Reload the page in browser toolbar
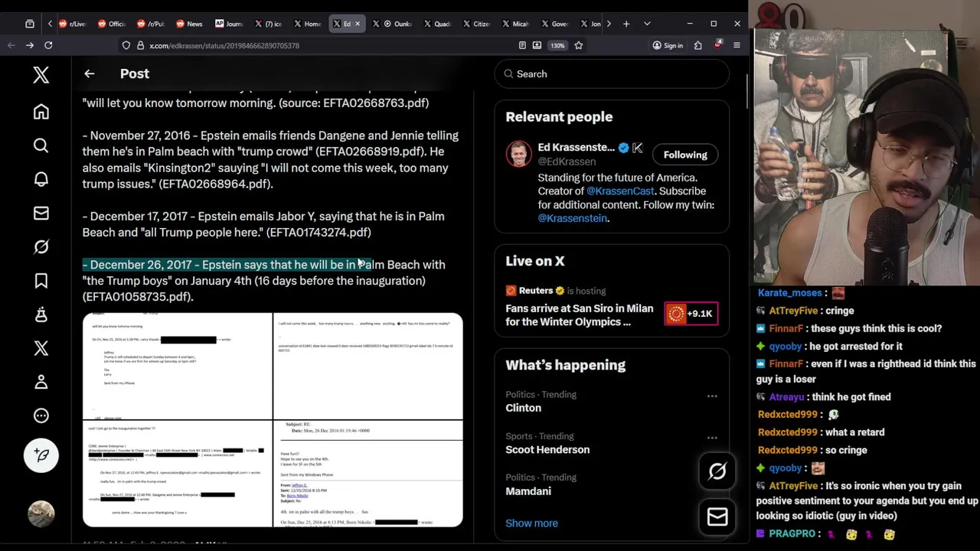This screenshot has width=980, height=551. (x=47, y=45)
